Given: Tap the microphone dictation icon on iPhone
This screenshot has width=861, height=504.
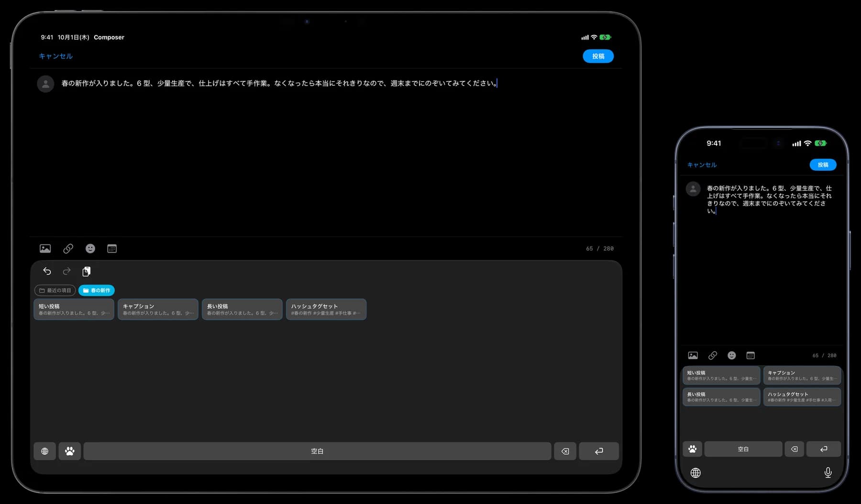Looking at the screenshot, I should pos(828,472).
